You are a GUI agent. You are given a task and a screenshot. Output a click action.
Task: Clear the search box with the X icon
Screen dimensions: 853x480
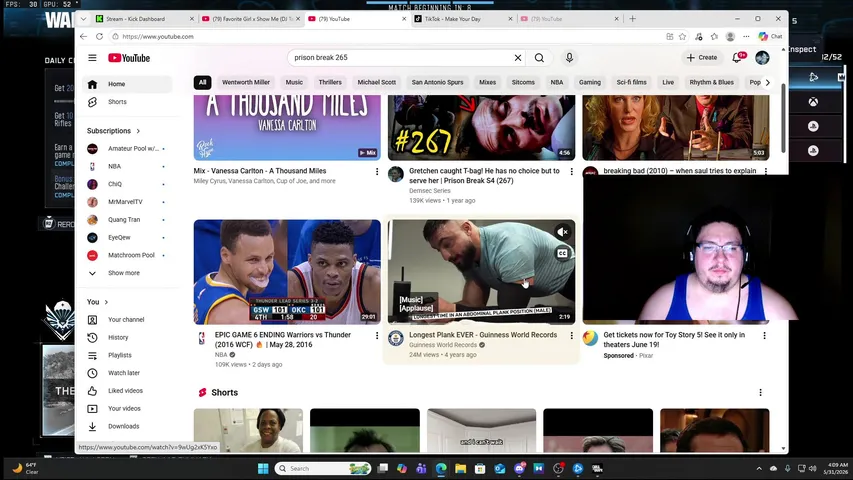point(518,58)
